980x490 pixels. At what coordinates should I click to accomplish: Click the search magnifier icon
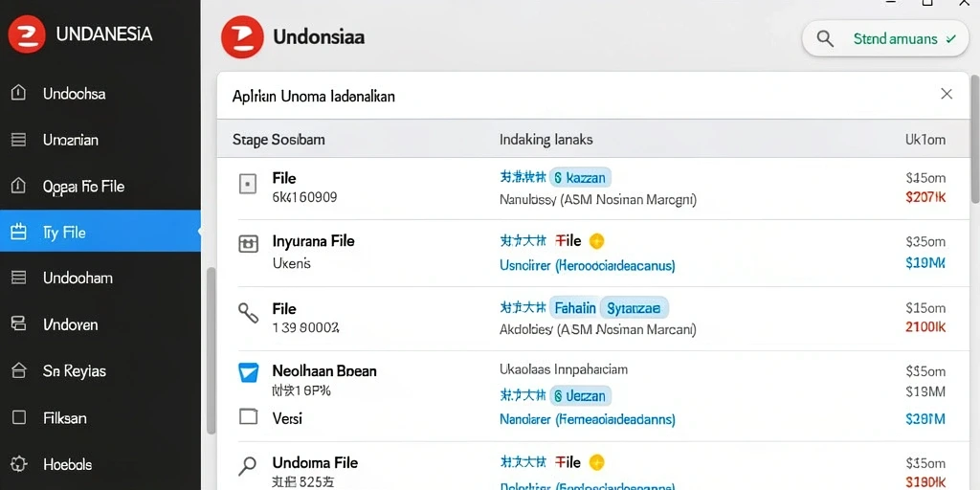point(825,38)
